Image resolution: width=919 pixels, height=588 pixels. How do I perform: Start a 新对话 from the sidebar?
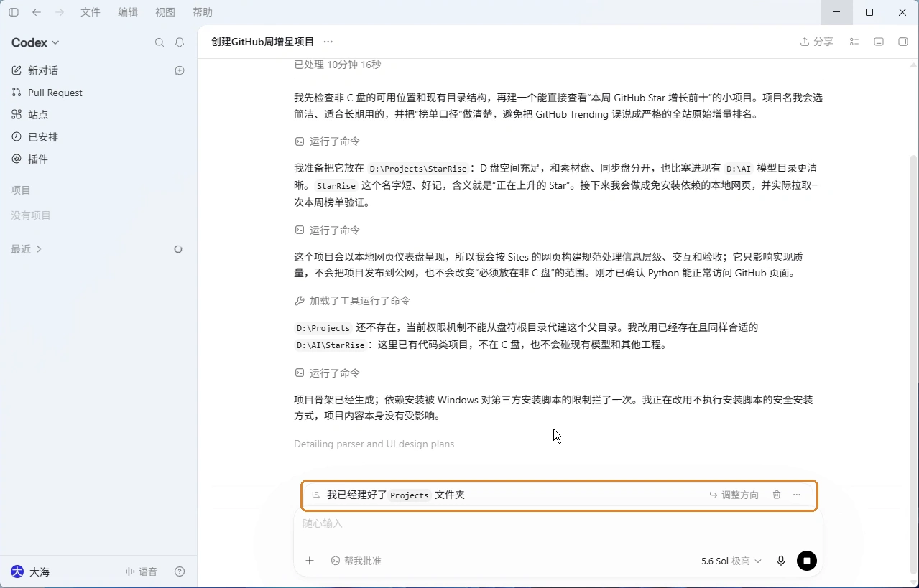(x=43, y=70)
